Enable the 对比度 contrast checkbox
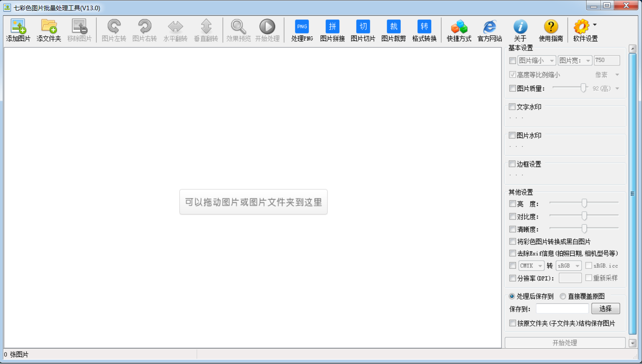Image resolution: width=642 pixels, height=364 pixels. tap(513, 216)
